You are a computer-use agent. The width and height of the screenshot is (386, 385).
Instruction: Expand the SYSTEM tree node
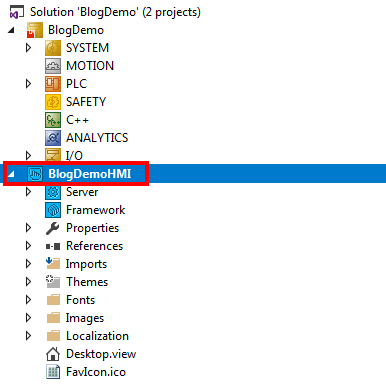click(29, 48)
